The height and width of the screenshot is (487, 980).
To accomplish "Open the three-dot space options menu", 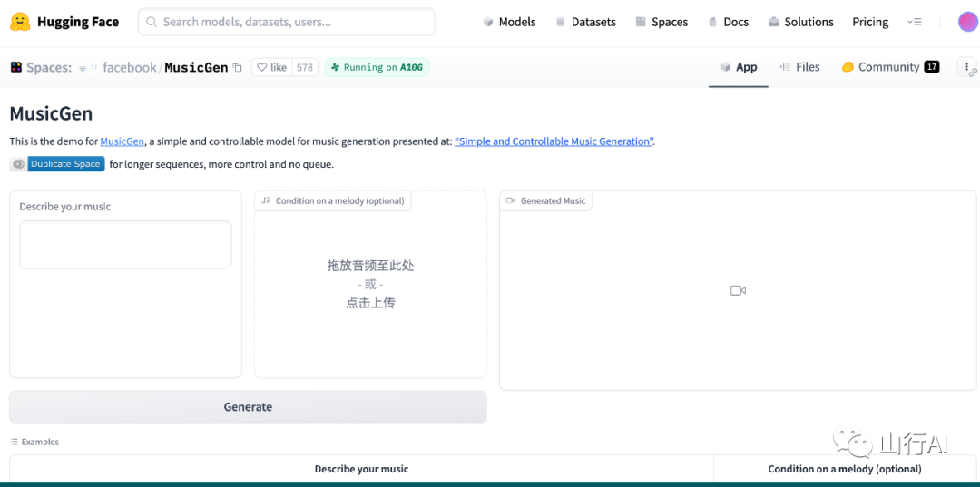I will 967,67.
